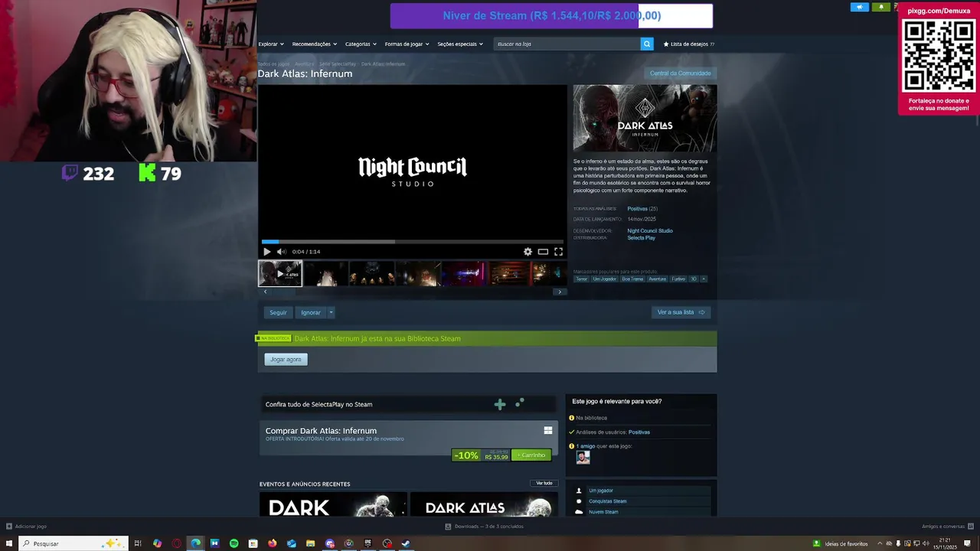The width and height of the screenshot is (980, 551).
Task: Click the Ignorar button
Action: (311, 312)
